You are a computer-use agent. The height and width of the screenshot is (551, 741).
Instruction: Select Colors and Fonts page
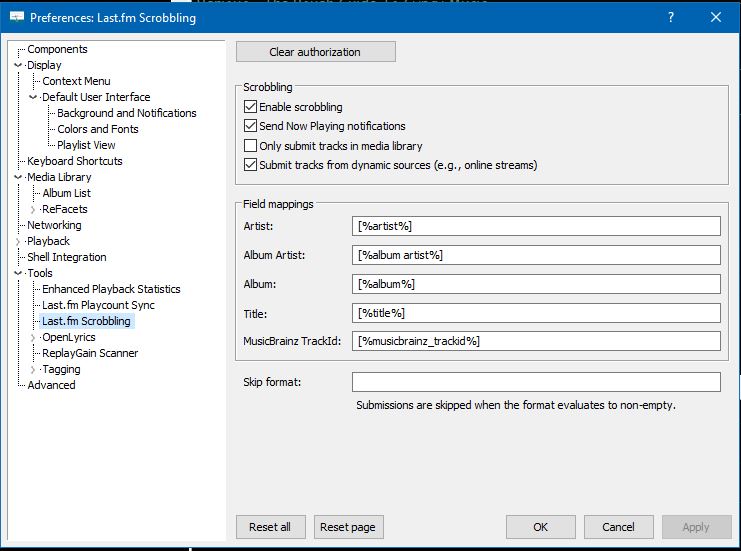point(98,129)
